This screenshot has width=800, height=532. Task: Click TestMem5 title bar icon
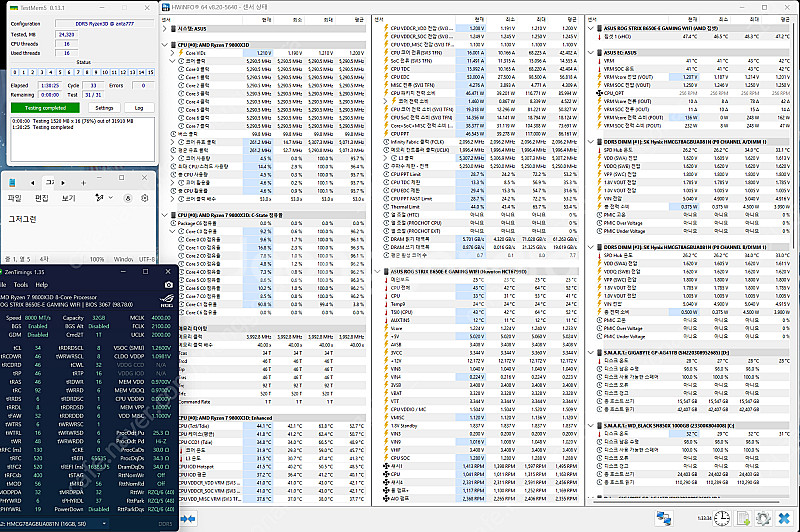tap(14, 8)
